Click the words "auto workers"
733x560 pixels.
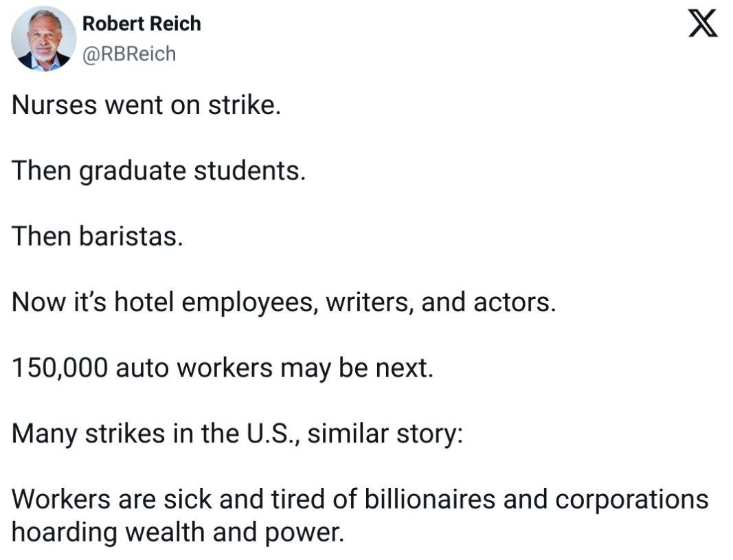click(194, 368)
